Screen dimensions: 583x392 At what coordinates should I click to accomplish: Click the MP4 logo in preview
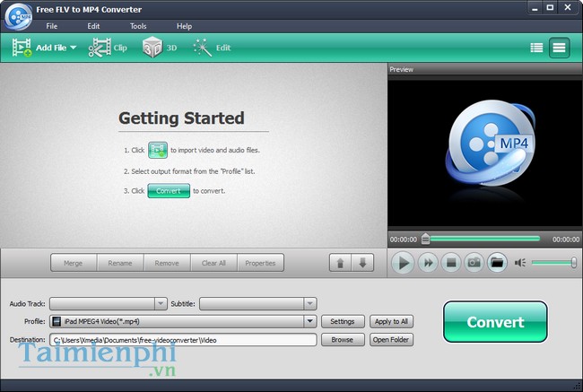click(490, 144)
